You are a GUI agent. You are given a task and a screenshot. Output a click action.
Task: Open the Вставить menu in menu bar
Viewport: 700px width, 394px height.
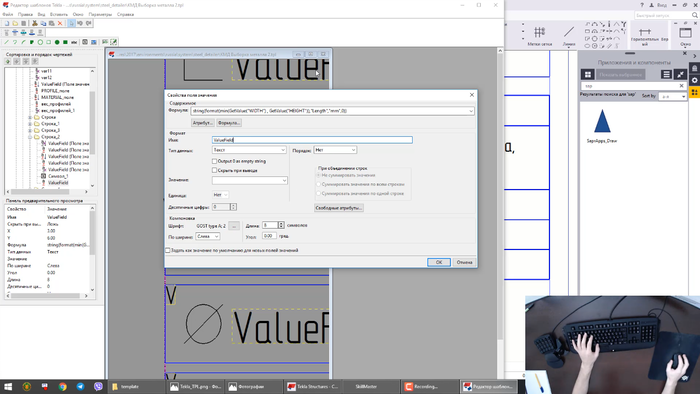[58, 14]
